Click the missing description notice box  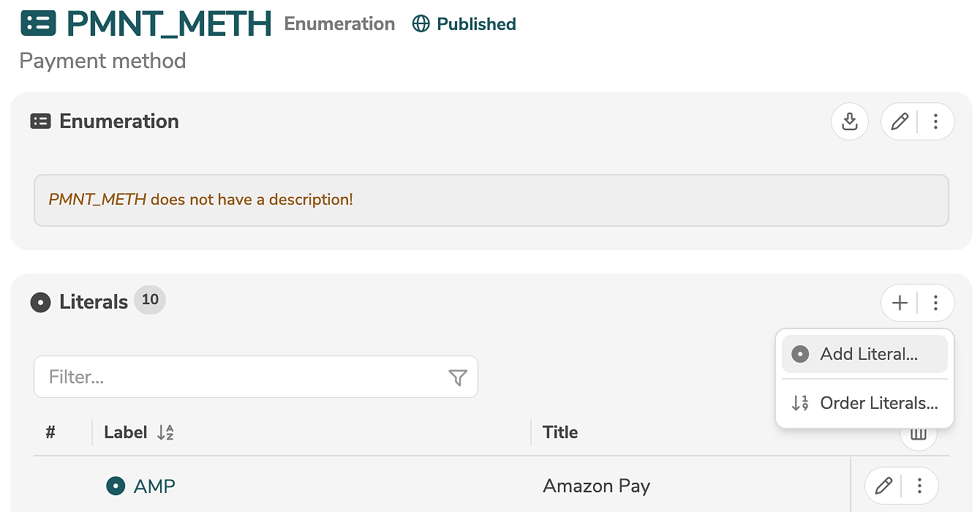click(x=491, y=200)
